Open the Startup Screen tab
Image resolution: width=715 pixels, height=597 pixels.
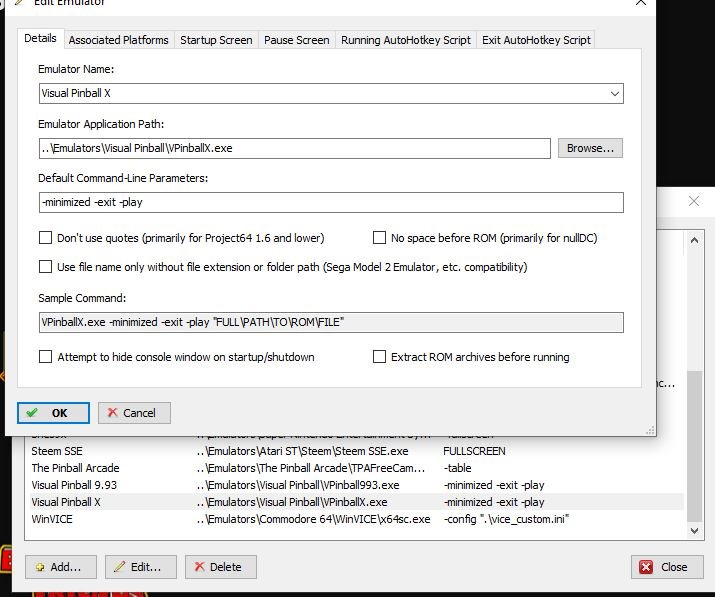216,40
